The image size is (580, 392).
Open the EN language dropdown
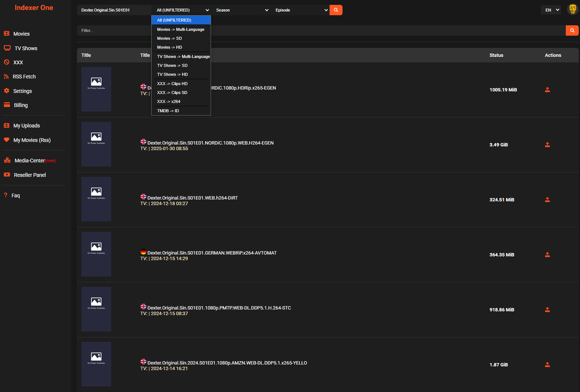[551, 10]
